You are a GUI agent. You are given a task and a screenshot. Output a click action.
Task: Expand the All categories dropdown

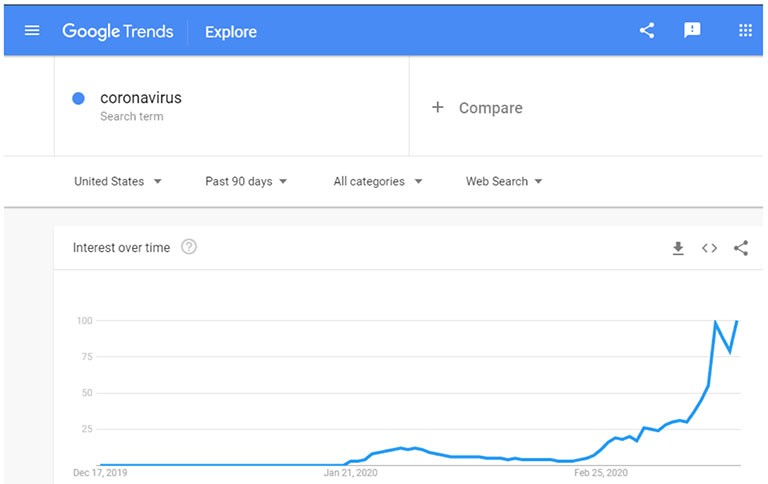pyautogui.click(x=377, y=181)
